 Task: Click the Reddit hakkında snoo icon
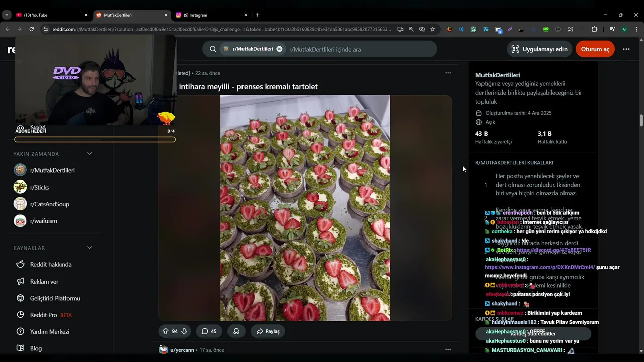tap(20, 264)
